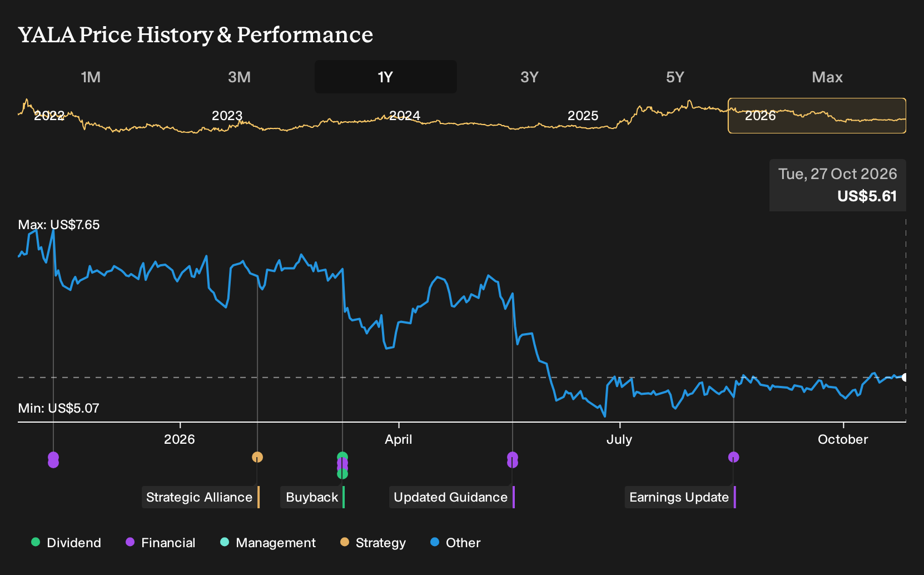Show the Max time range
This screenshot has height=575, width=924.
tap(827, 77)
